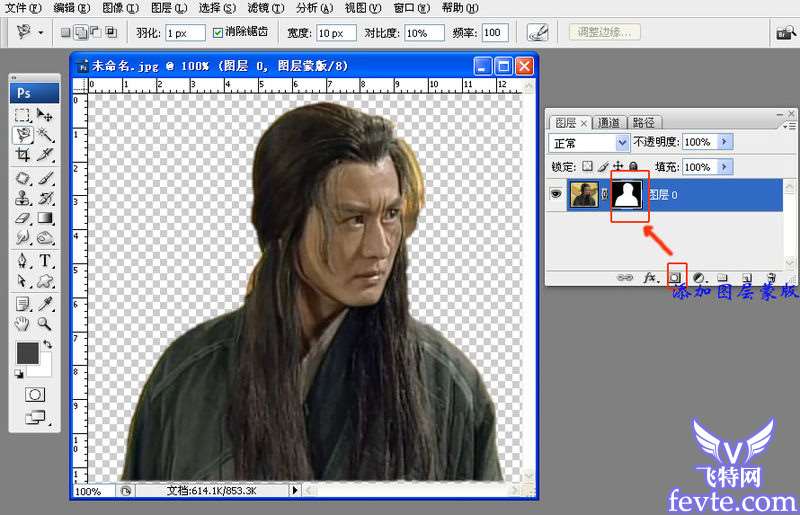Choose the Magic Wand tool

pyautogui.click(x=45, y=134)
